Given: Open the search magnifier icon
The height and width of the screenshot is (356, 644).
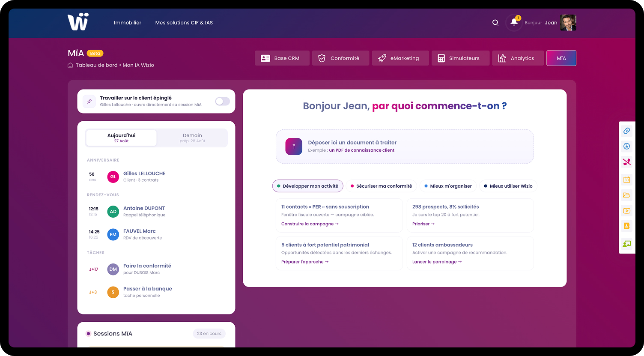Looking at the screenshot, I should pos(495,23).
